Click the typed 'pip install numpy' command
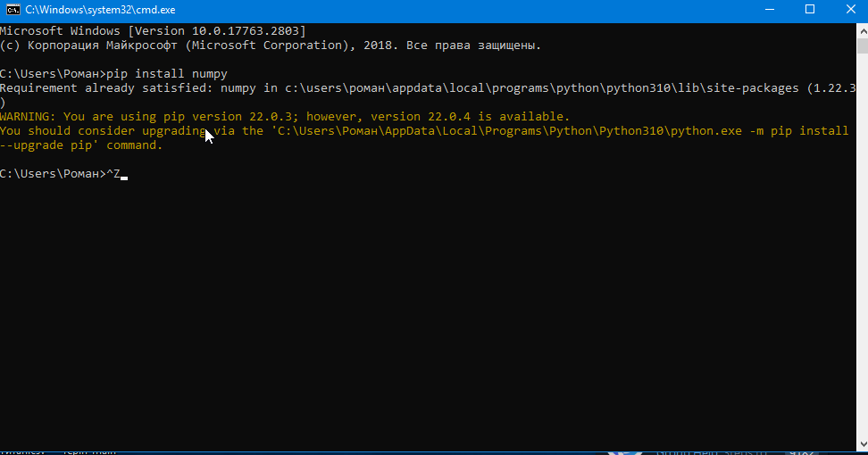This screenshot has width=868, height=455. coord(167,74)
